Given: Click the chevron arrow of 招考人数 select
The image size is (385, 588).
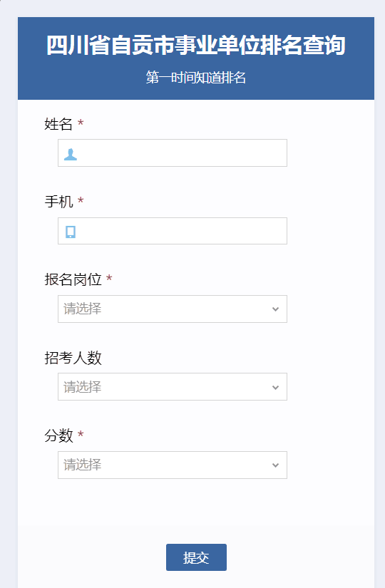Looking at the screenshot, I should click(x=275, y=388).
